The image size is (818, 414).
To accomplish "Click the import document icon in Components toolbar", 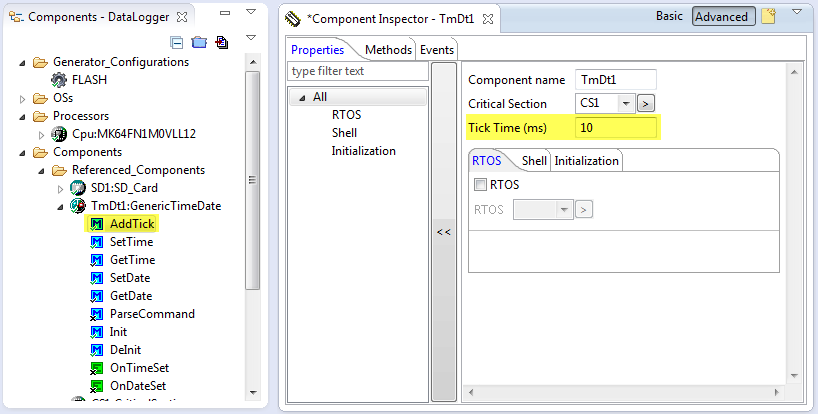I will coord(221,42).
